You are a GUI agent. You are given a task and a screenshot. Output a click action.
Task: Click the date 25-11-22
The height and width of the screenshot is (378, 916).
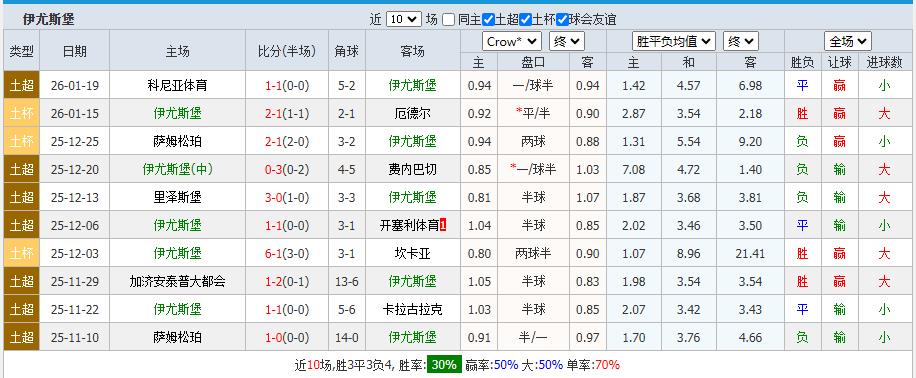point(74,310)
